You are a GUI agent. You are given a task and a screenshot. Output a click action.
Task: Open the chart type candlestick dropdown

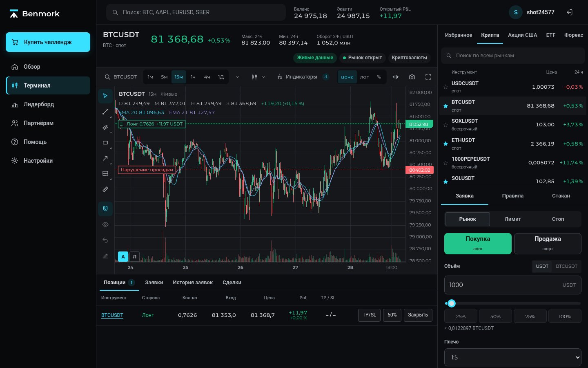[x=258, y=77]
